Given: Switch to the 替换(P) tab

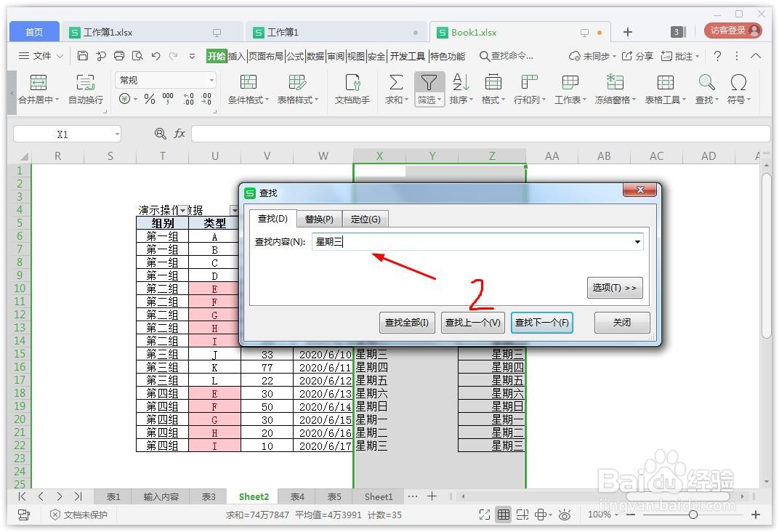Looking at the screenshot, I should click(x=319, y=218).
